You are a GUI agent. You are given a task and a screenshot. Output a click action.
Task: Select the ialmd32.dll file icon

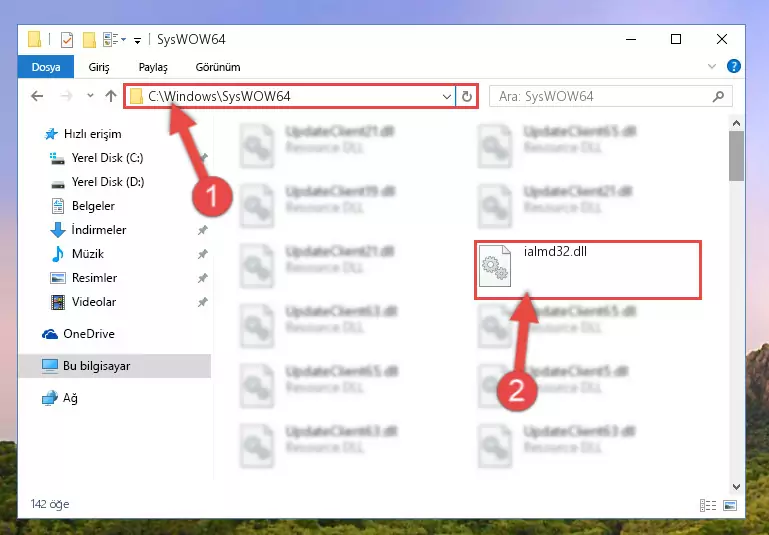pos(495,266)
